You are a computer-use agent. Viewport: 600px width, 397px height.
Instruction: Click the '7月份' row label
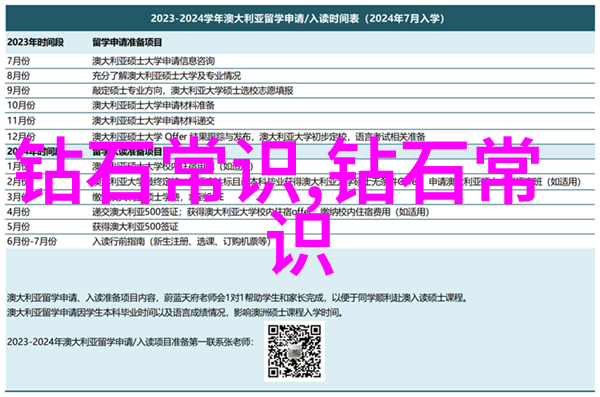[18, 61]
